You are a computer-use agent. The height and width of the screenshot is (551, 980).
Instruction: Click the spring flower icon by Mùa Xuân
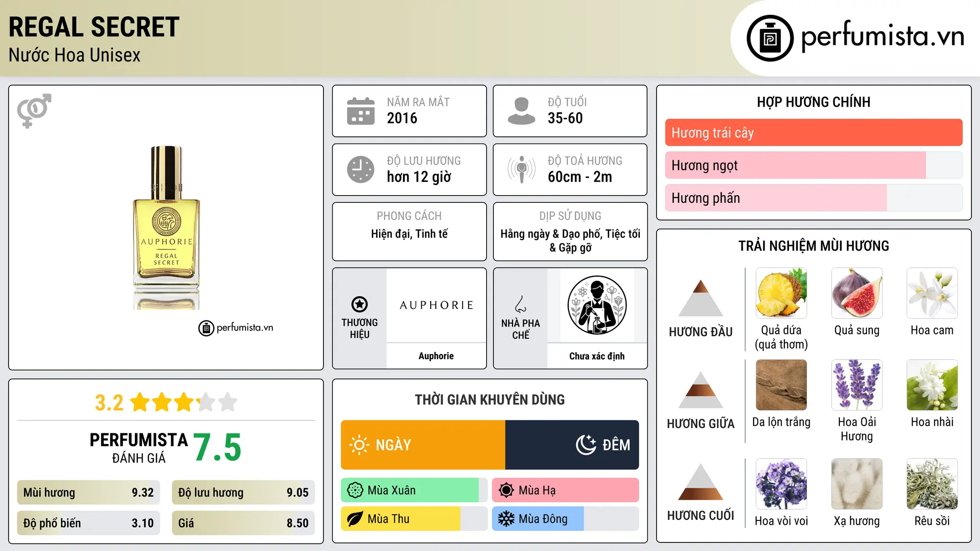(x=355, y=490)
